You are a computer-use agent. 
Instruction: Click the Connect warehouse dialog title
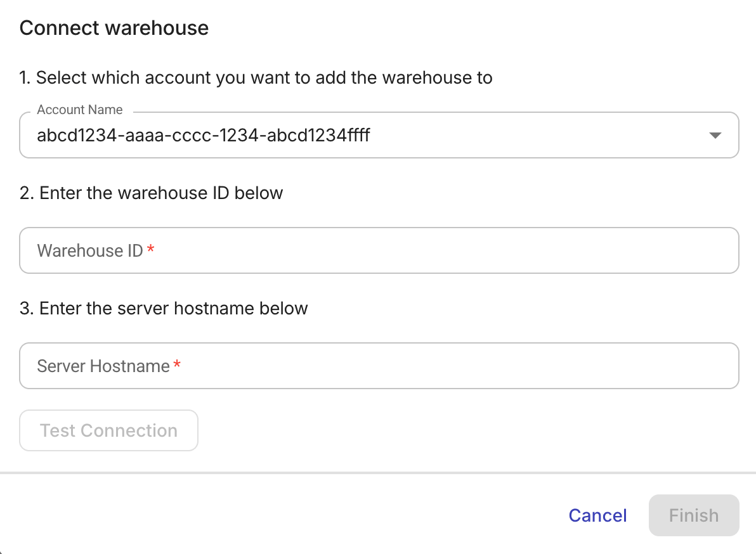114,28
